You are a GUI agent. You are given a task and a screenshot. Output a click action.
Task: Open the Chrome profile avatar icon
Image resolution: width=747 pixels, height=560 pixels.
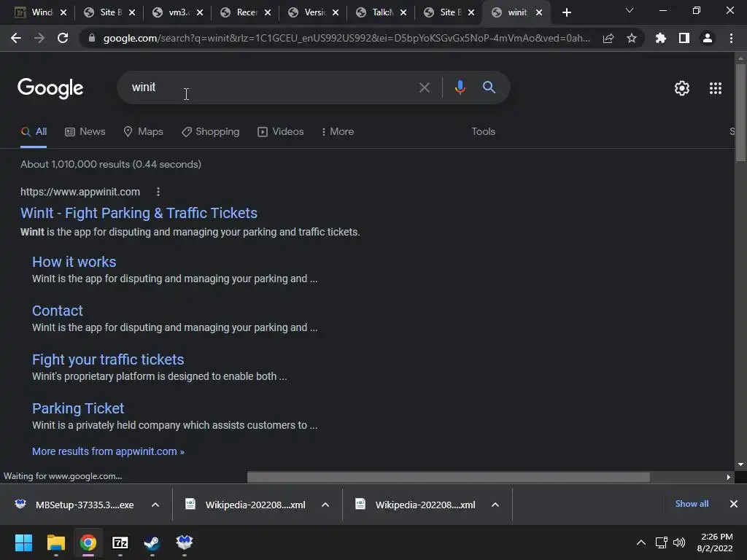point(708,38)
